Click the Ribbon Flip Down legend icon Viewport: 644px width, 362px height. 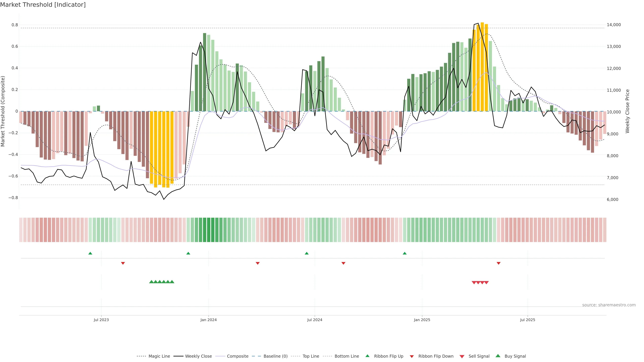[x=412, y=356]
